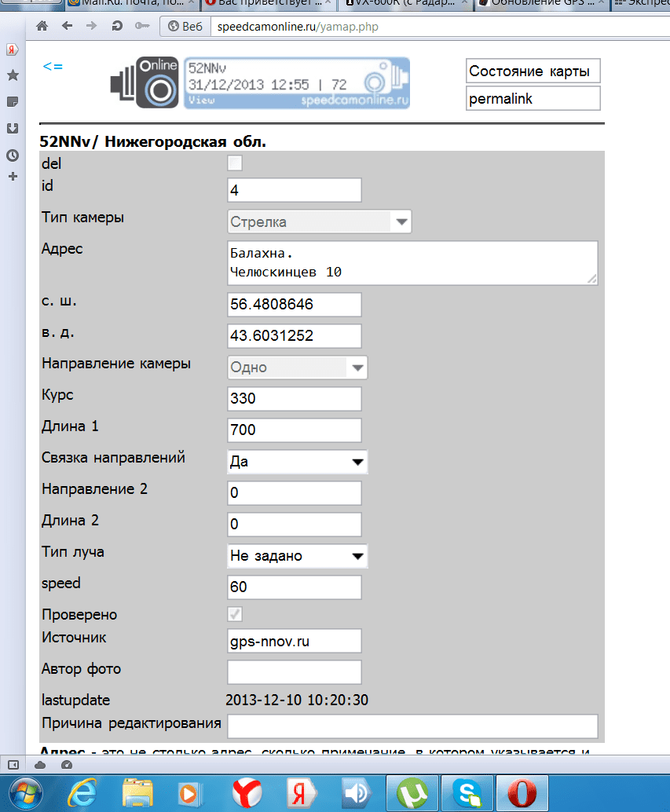
Task: Click the speed field with 60
Action: tap(294, 587)
